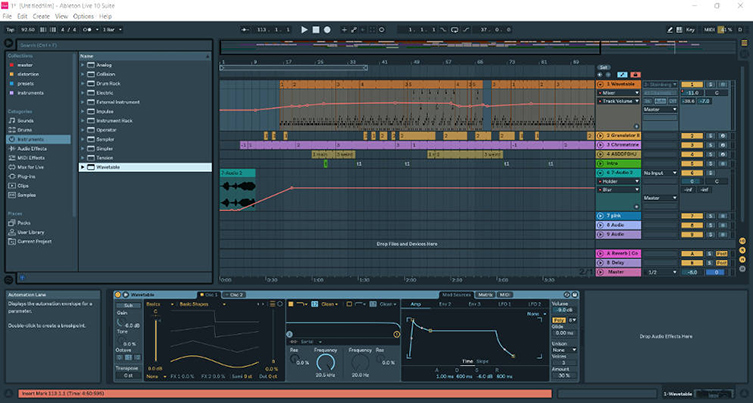Open the File menu

[x=7, y=16]
